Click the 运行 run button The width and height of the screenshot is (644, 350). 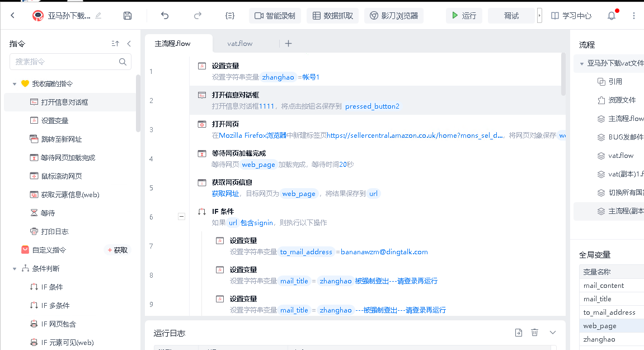coord(464,16)
